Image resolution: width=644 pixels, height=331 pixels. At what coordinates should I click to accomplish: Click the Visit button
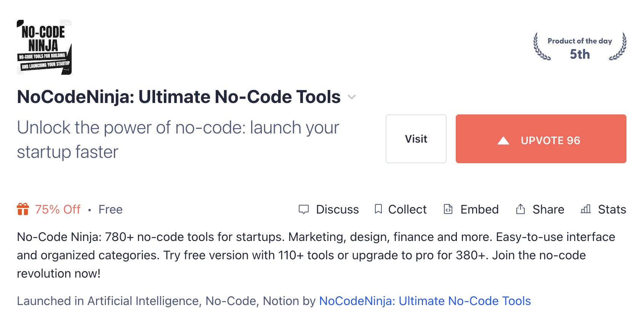pyautogui.click(x=416, y=139)
